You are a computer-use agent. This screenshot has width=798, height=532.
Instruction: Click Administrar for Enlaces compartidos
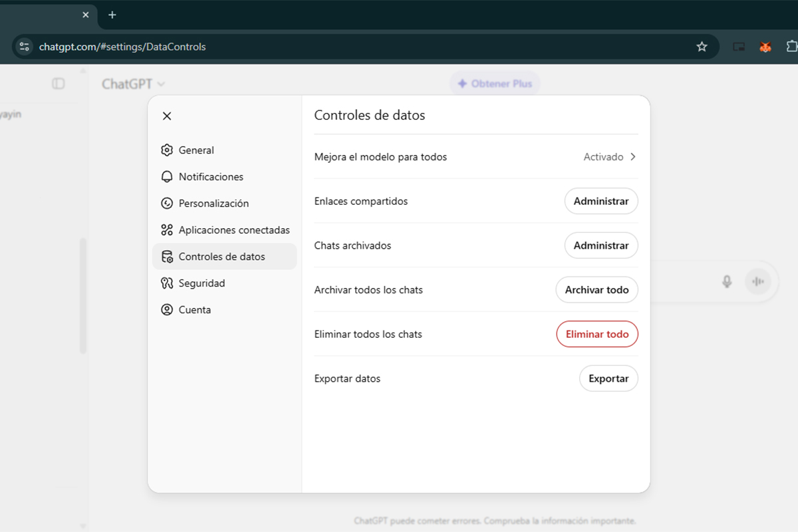(601, 201)
